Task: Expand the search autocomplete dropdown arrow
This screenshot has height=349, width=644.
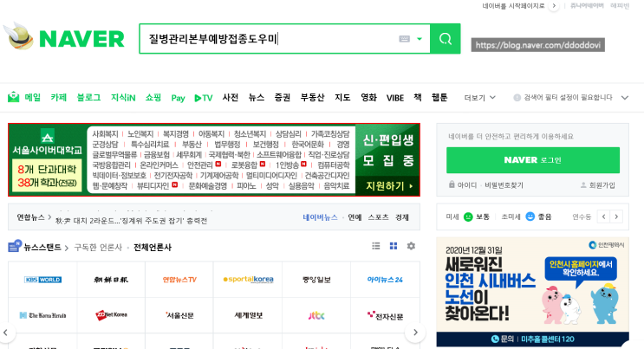Action: point(420,39)
